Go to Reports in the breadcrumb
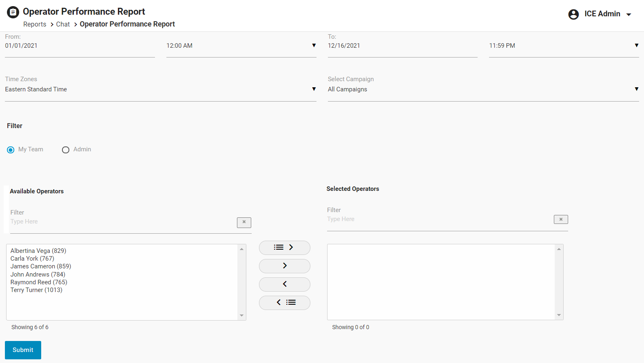Image resolution: width=644 pixels, height=363 pixels. pos(35,24)
